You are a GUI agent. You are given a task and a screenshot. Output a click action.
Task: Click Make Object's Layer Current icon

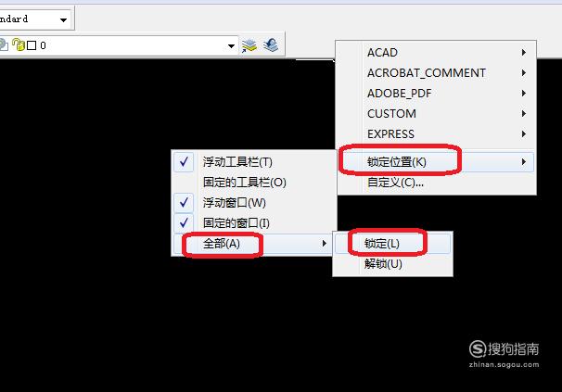[x=249, y=45]
